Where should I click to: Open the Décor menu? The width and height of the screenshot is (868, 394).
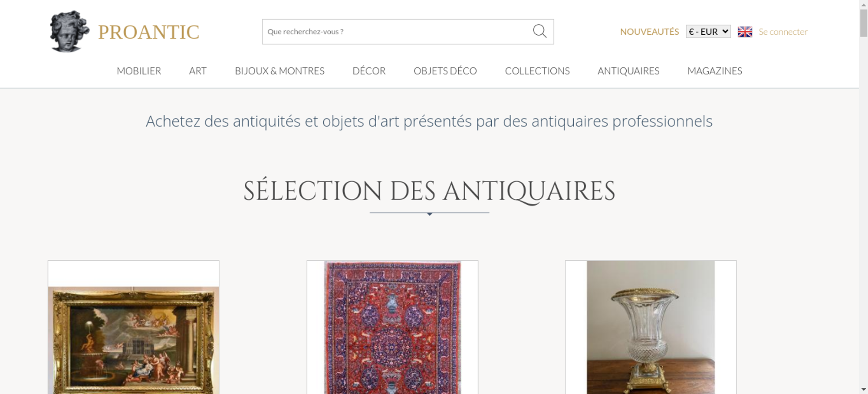(x=369, y=71)
